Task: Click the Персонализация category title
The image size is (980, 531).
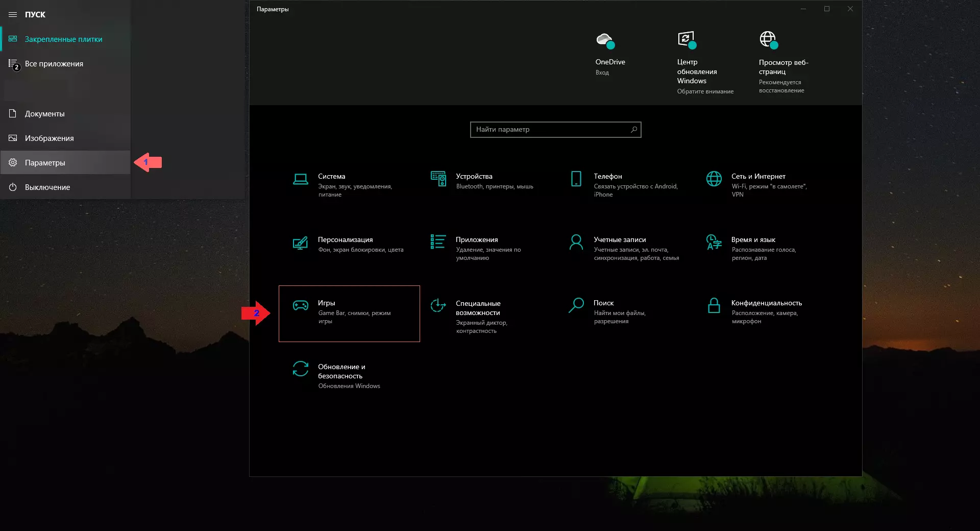Action: pyautogui.click(x=346, y=239)
